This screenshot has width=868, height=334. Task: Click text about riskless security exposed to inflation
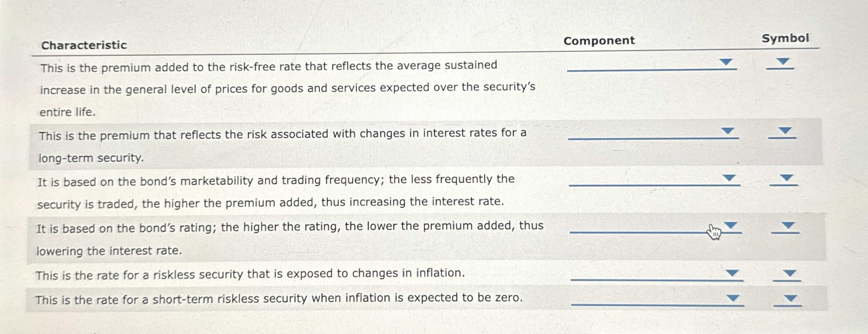click(x=250, y=274)
